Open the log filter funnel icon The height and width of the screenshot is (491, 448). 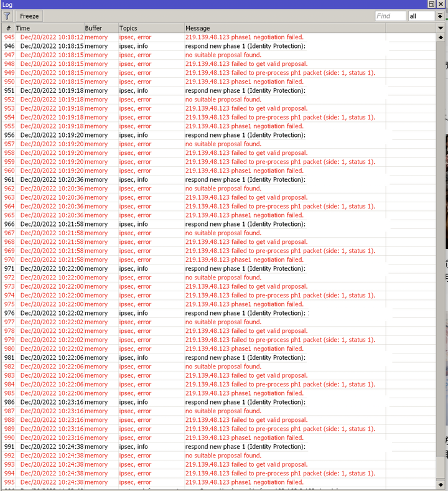[7, 16]
